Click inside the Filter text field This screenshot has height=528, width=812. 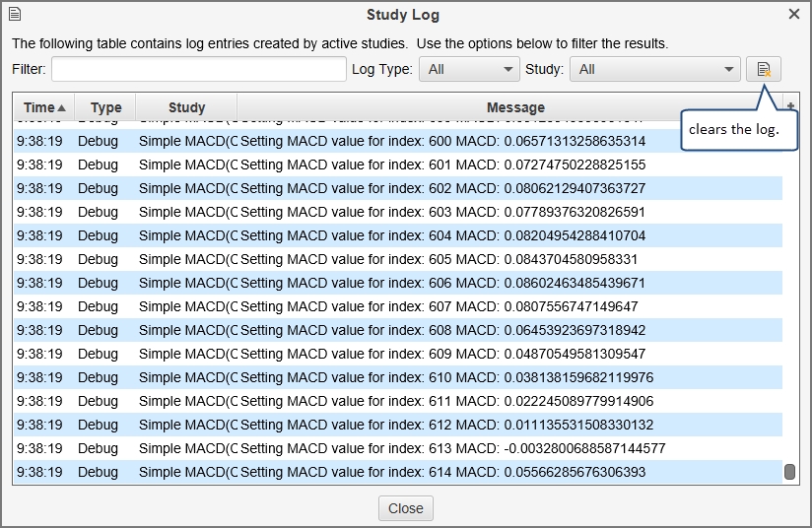click(198, 69)
